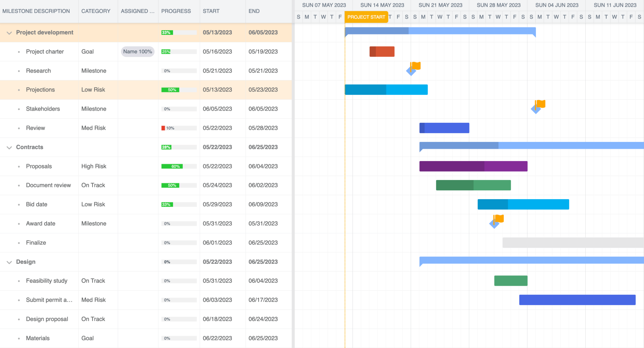Select the Materials row name
This screenshot has width=644, height=348.
tap(38, 338)
